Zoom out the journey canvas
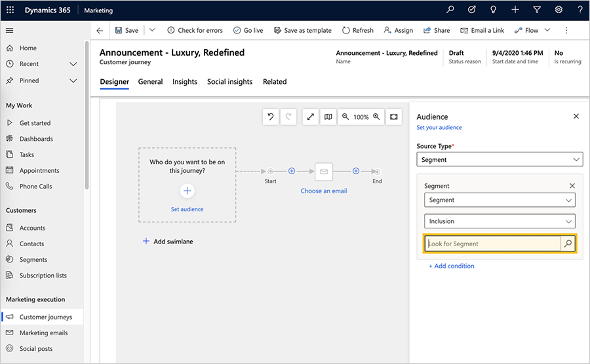 click(x=345, y=117)
